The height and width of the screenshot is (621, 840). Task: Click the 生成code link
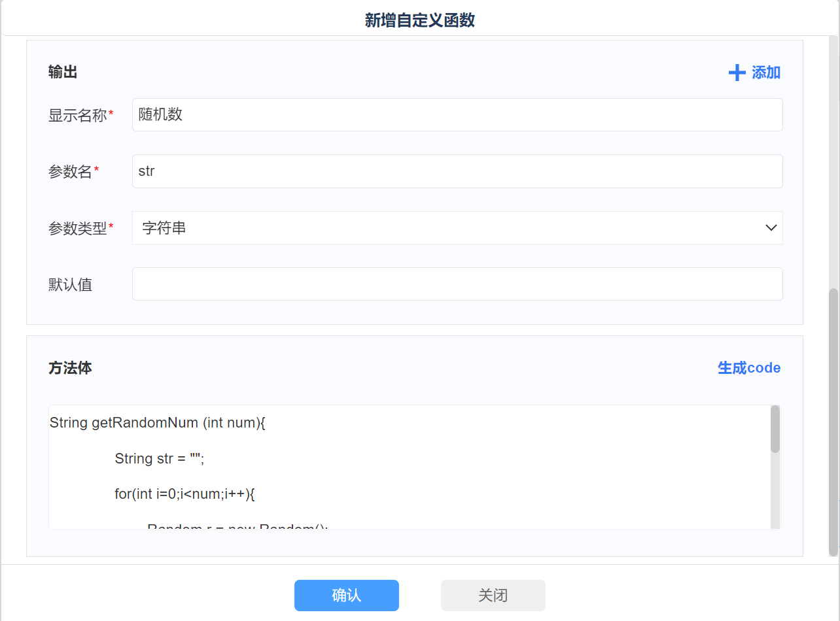point(748,368)
